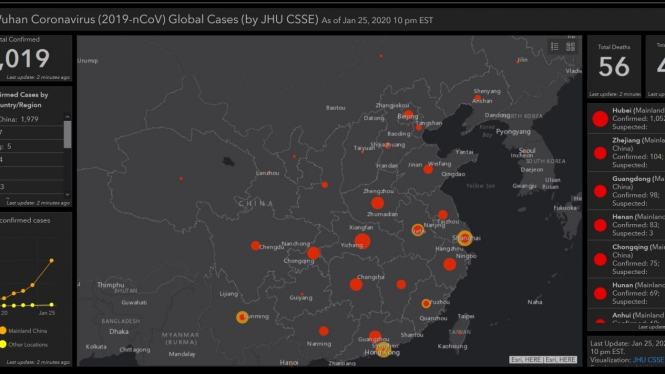
Task: Click scroll-up arrow in country list
Action: click(67, 117)
